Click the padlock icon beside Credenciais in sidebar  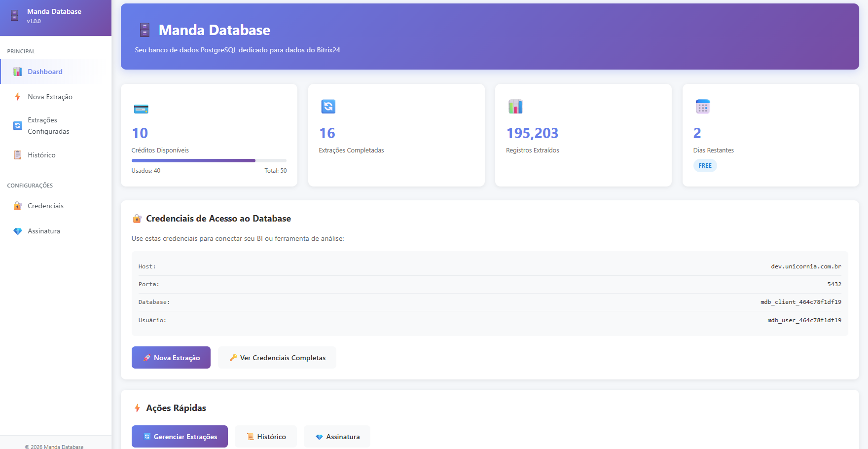[18, 206]
